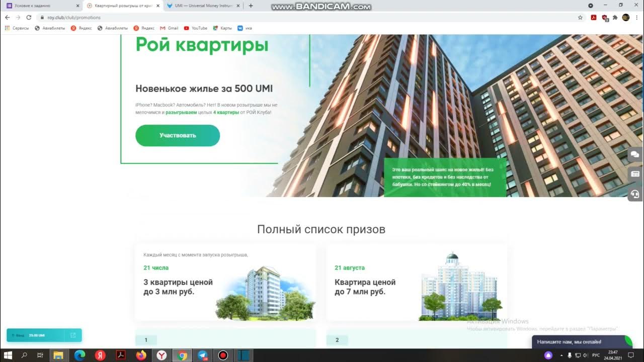Click the Alice assistant tray icon

coord(548,355)
